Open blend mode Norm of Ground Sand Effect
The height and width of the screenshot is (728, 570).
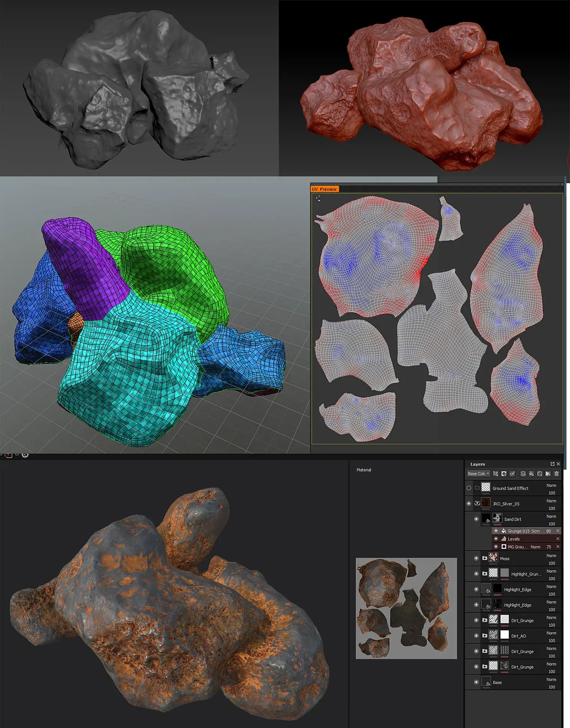coord(551,485)
